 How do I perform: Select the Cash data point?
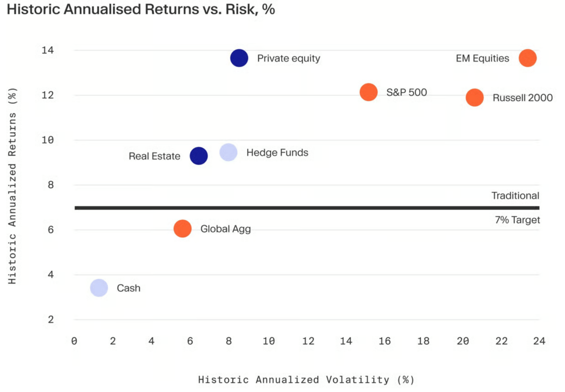tap(99, 288)
